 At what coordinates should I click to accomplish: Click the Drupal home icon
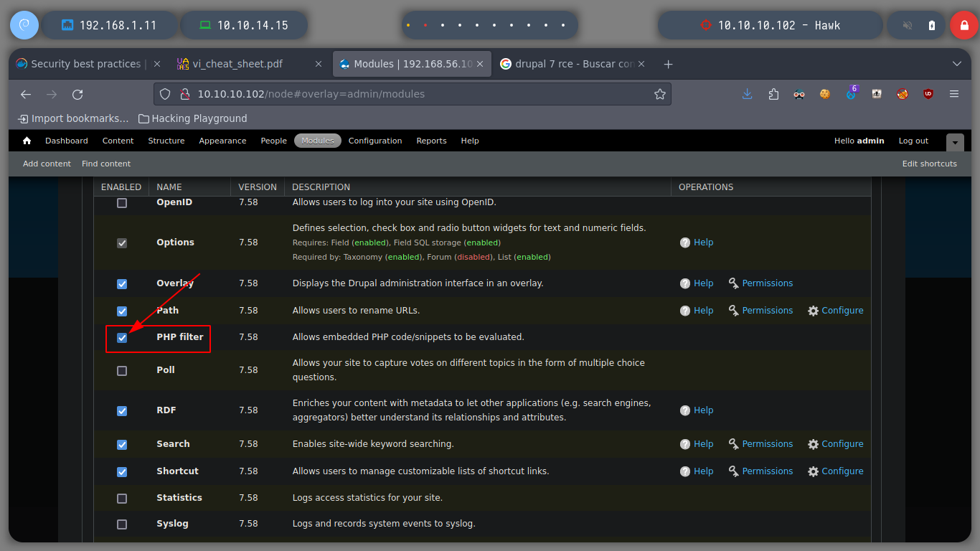[x=27, y=141]
